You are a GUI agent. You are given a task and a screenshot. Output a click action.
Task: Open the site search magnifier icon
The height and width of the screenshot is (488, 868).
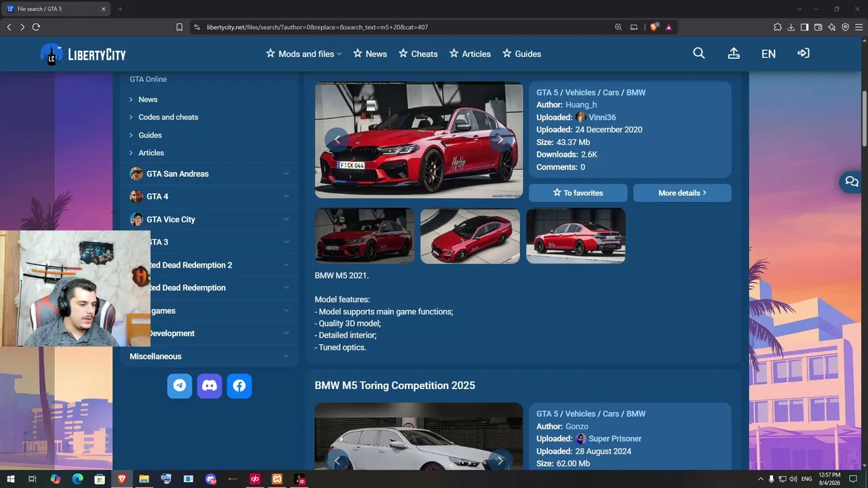[698, 54]
